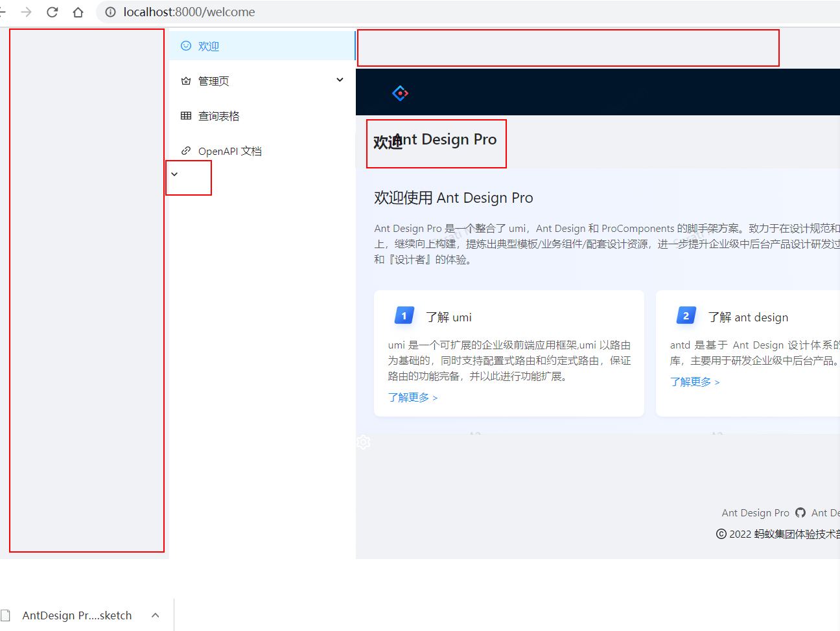The width and height of the screenshot is (840, 631).
Task: Click the 欢迎使用 Ant Design Pro heading
Action: (x=454, y=198)
